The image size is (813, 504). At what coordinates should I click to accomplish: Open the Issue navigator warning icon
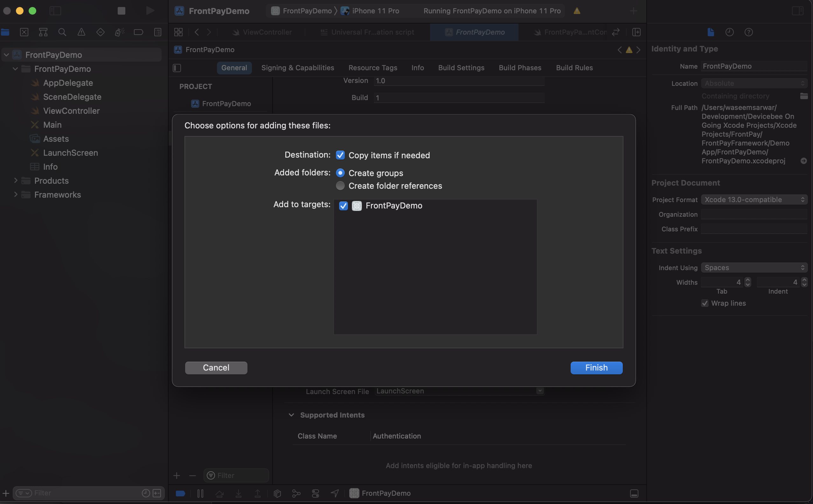point(81,32)
